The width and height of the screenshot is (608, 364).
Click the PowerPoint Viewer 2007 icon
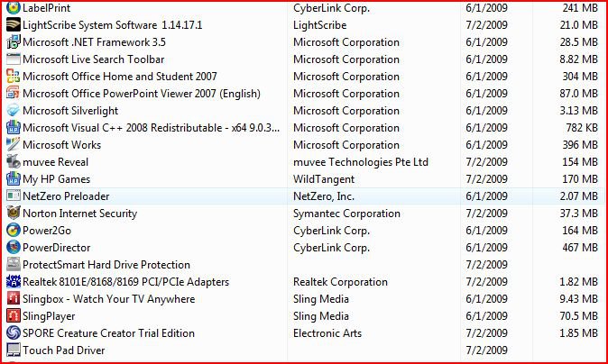[14, 94]
